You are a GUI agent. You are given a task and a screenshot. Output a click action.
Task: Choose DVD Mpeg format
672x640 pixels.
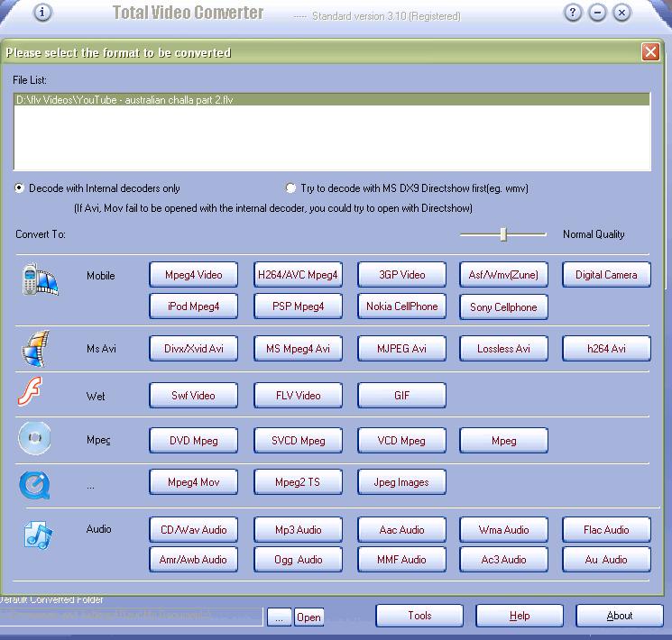(x=194, y=441)
